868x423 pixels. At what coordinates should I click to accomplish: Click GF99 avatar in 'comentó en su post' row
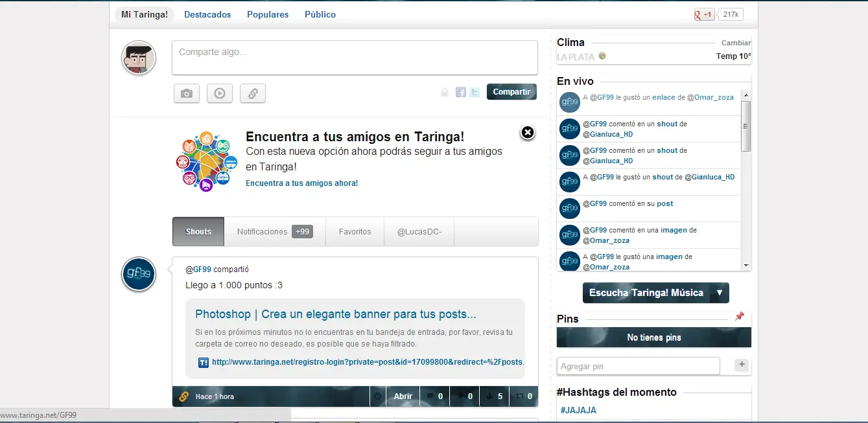(569, 209)
